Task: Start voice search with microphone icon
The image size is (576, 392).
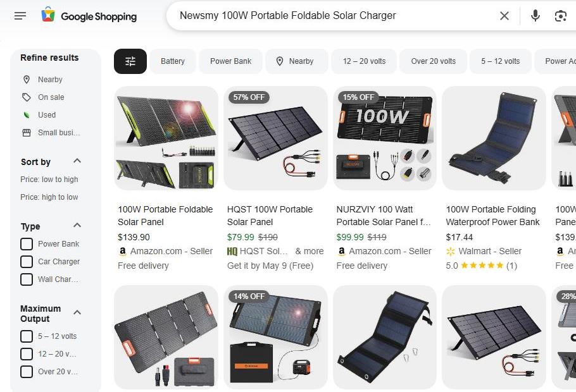Action: click(x=535, y=16)
